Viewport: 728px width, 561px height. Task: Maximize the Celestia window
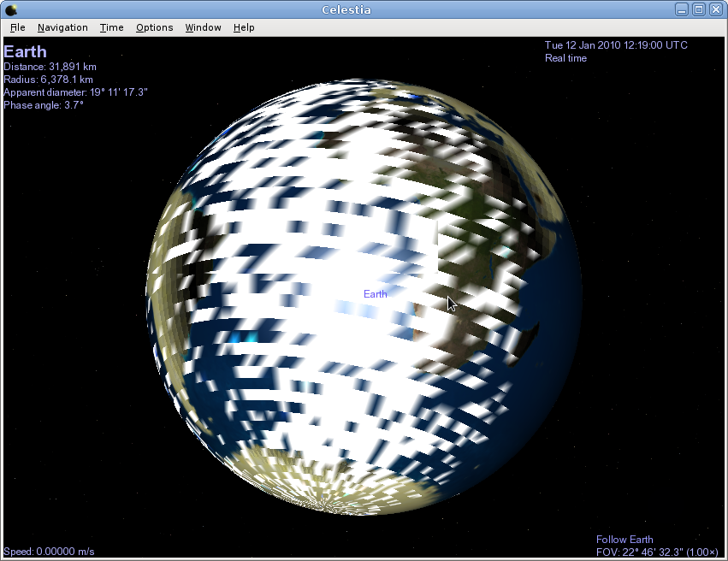pos(698,9)
